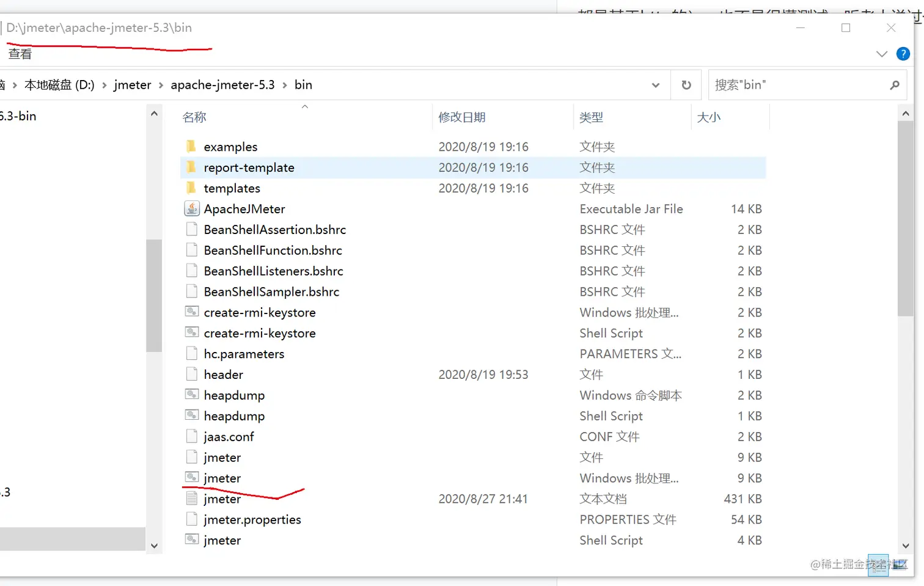Image resolution: width=924 pixels, height=586 pixels.
Task: Go to apache-jmeter-5.3 in breadcrumb
Action: (222, 85)
